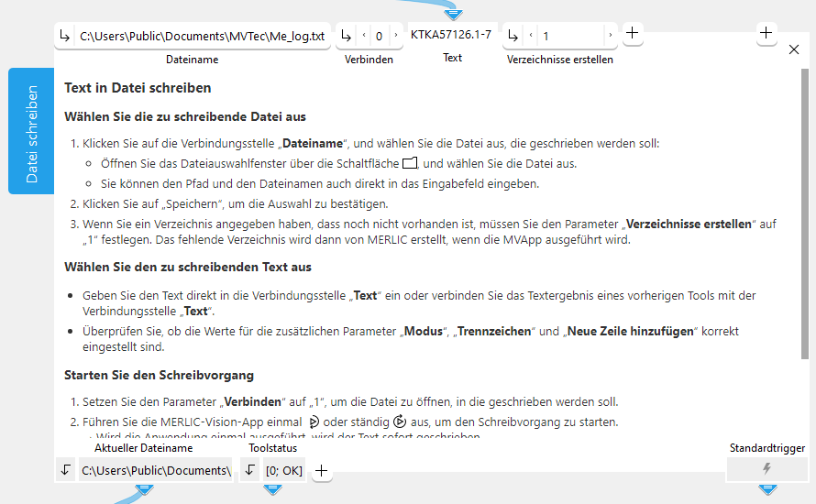Increase the Verbinden value

point(395,37)
